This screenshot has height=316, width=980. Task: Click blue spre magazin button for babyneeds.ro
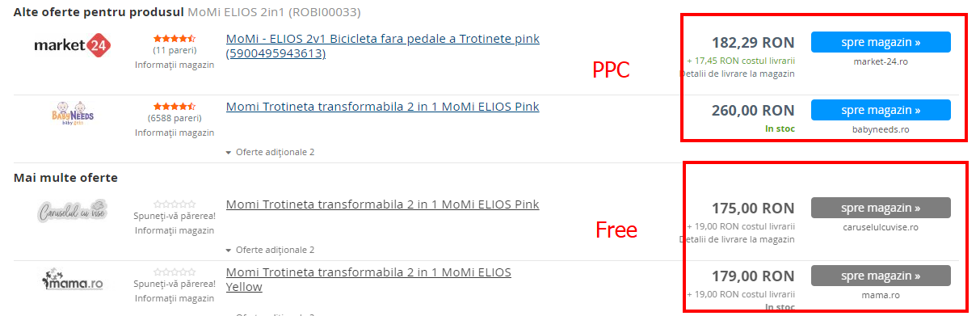(881, 110)
